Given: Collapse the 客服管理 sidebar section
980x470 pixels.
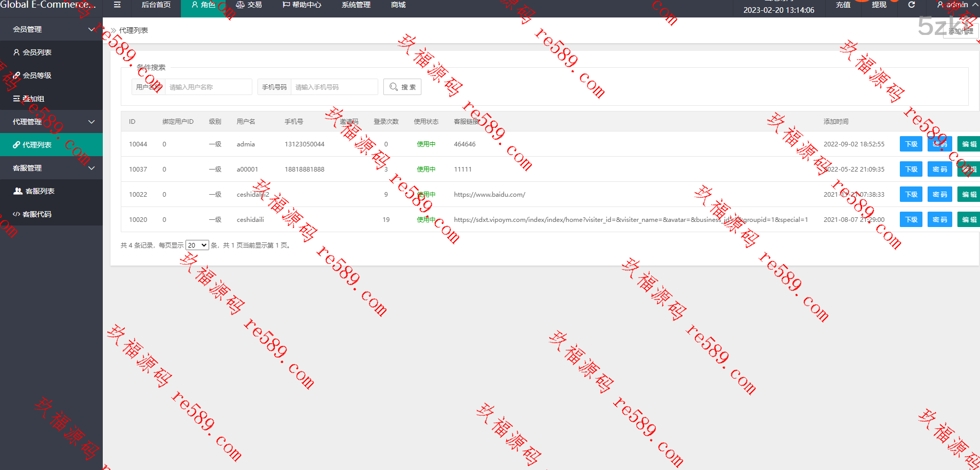Looking at the screenshot, I should (91, 168).
